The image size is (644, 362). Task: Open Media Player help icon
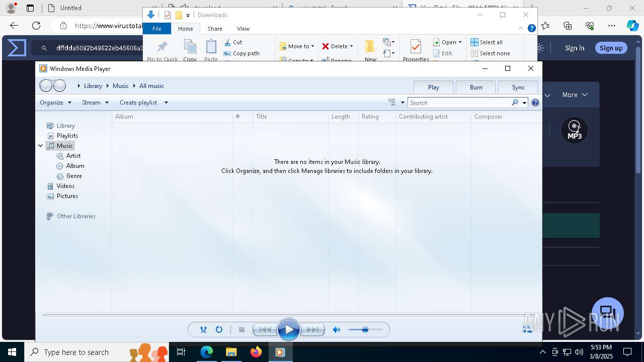pyautogui.click(x=535, y=103)
